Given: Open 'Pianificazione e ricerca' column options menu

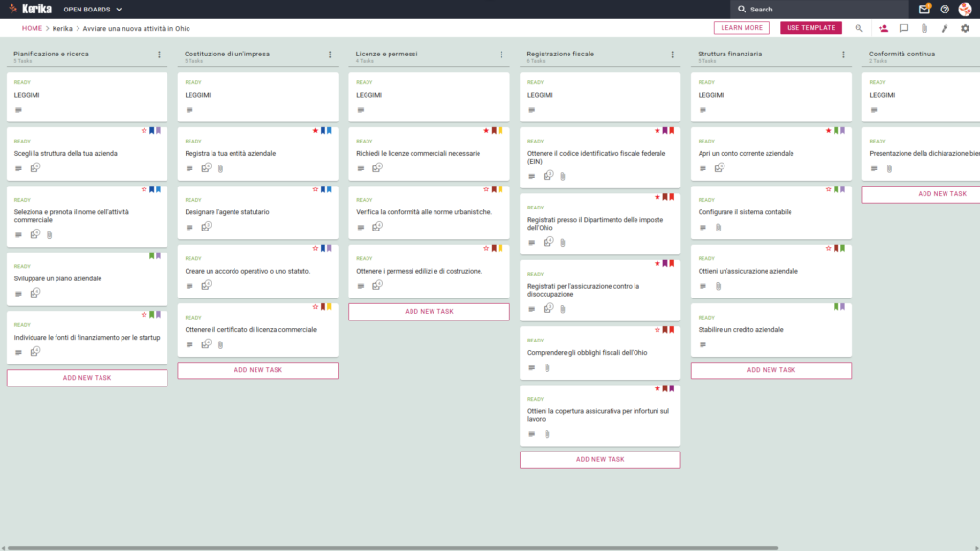Looking at the screenshot, I should point(160,55).
